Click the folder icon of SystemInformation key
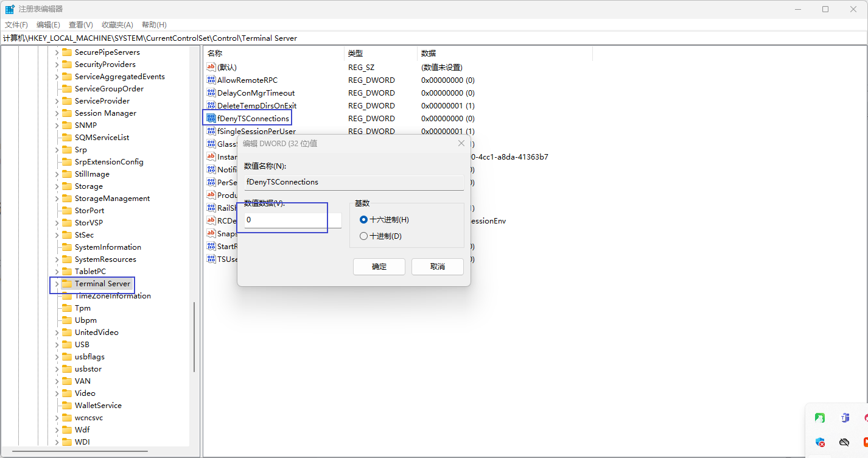868x458 pixels. pos(67,247)
